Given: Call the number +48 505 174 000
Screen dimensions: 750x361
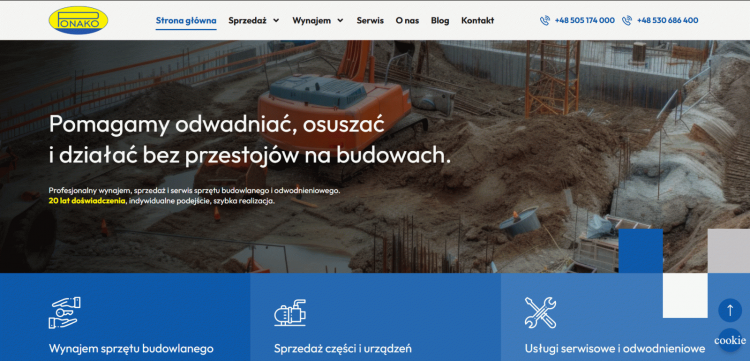Looking at the screenshot, I should 585,21.
